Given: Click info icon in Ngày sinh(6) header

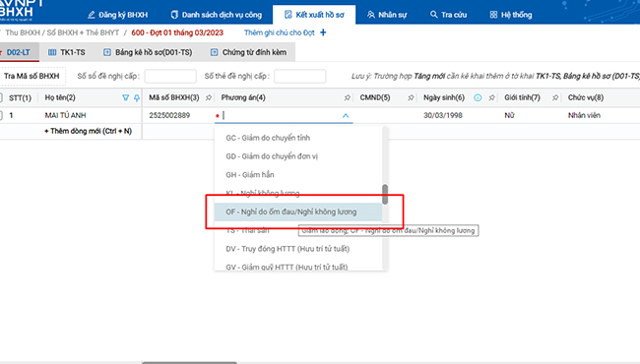Looking at the screenshot, I should (x=478, y=97).
